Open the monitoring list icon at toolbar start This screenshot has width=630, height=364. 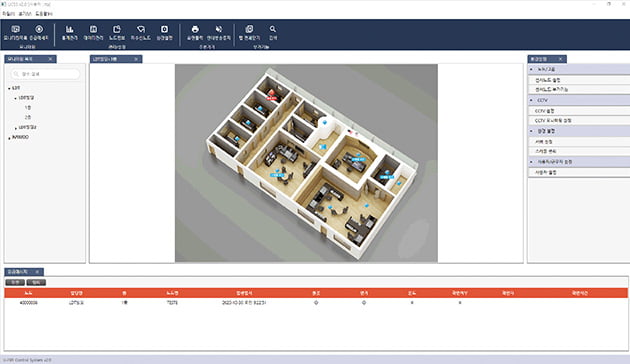(x=15, y=29)
